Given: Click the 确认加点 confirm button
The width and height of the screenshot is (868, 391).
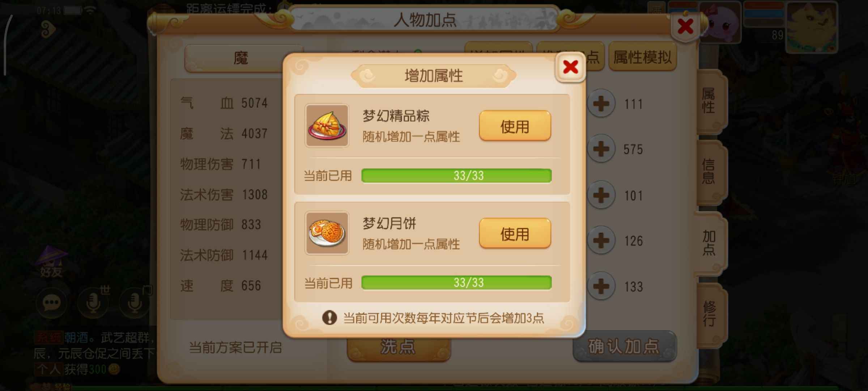Looking at the screenshot, I should click(x=625, y=346).
